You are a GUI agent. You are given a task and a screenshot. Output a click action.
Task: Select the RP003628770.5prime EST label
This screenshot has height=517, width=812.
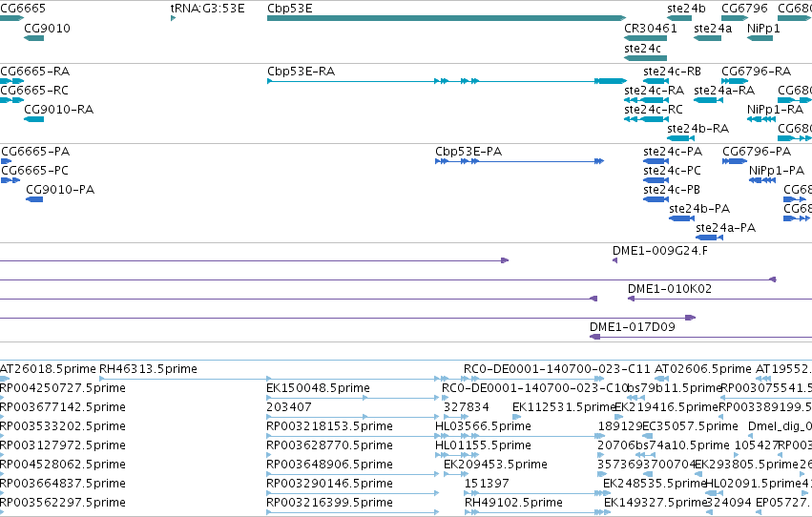tap(329, 445)
